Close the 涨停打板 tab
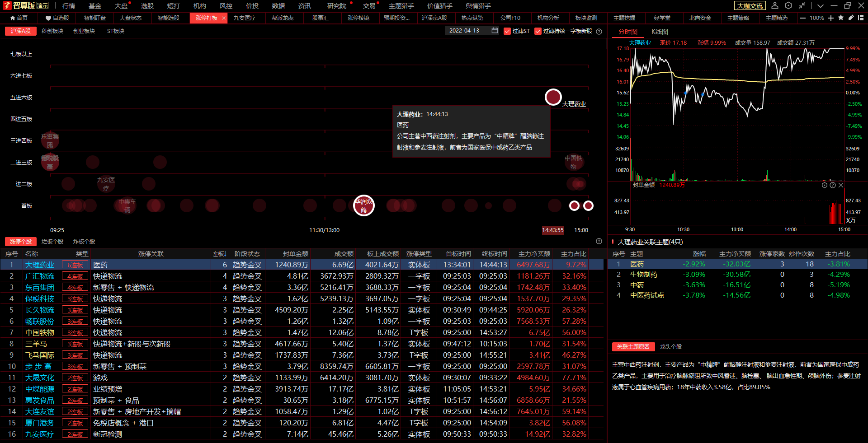 pos(223,18)
